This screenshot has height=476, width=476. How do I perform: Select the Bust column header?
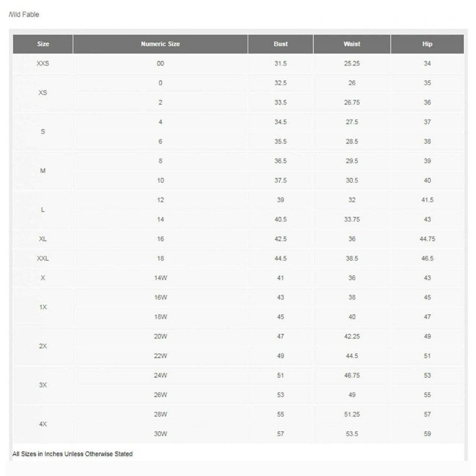click(x=280, y=44)
